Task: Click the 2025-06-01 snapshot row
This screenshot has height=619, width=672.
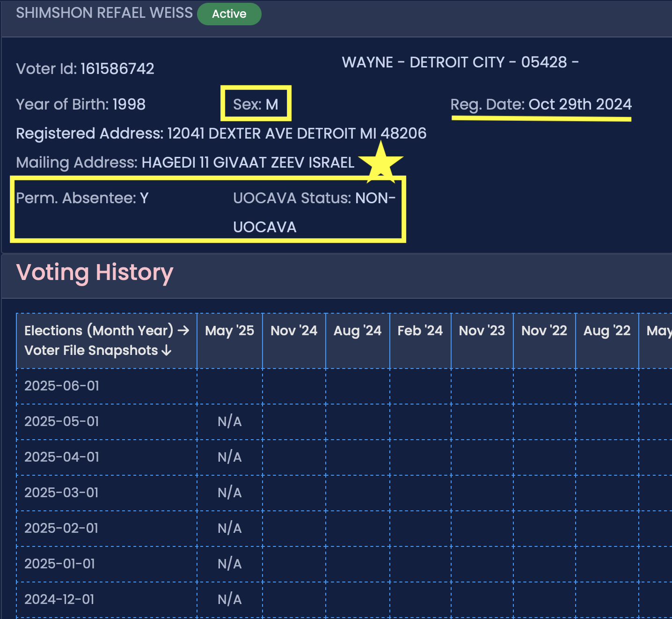Action: click(344, 386)
